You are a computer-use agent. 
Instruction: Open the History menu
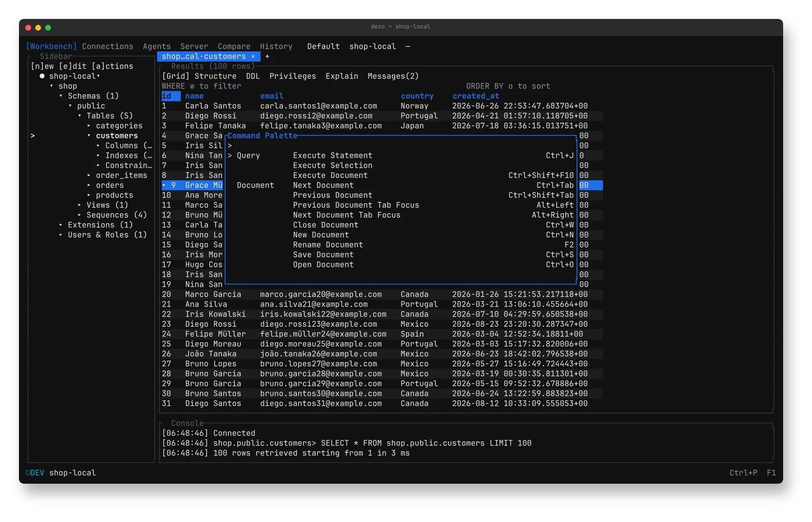(x=276, y=46)
